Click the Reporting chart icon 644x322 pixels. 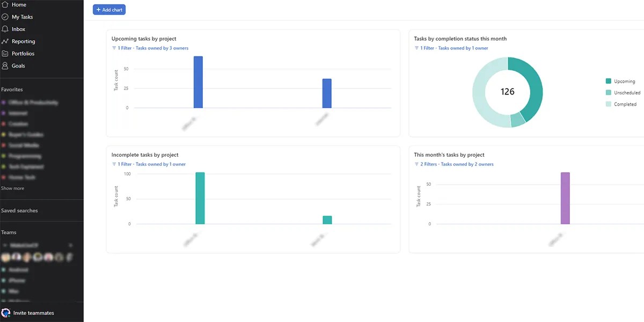tap(6, 41)
